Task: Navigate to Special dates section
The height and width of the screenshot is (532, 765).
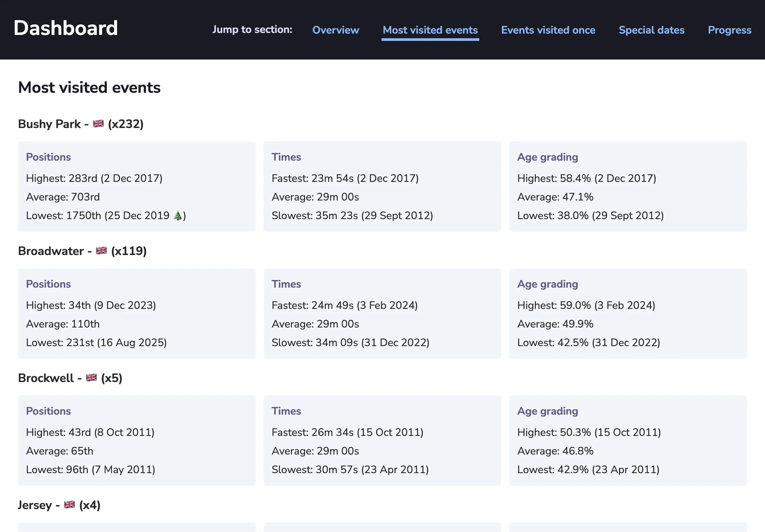Action: point(651,30)
